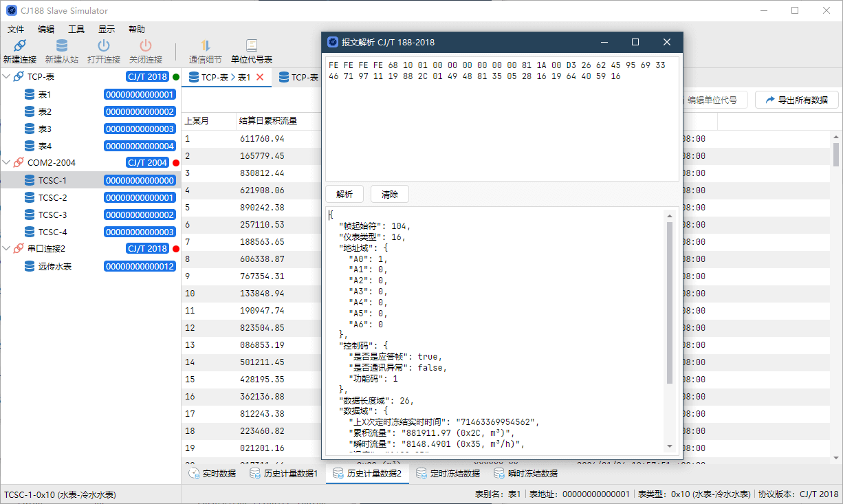Viewport: 843px width, 504px height.
Task: Click the 新建连接 toolbar icon
Action: coord(20,46)
